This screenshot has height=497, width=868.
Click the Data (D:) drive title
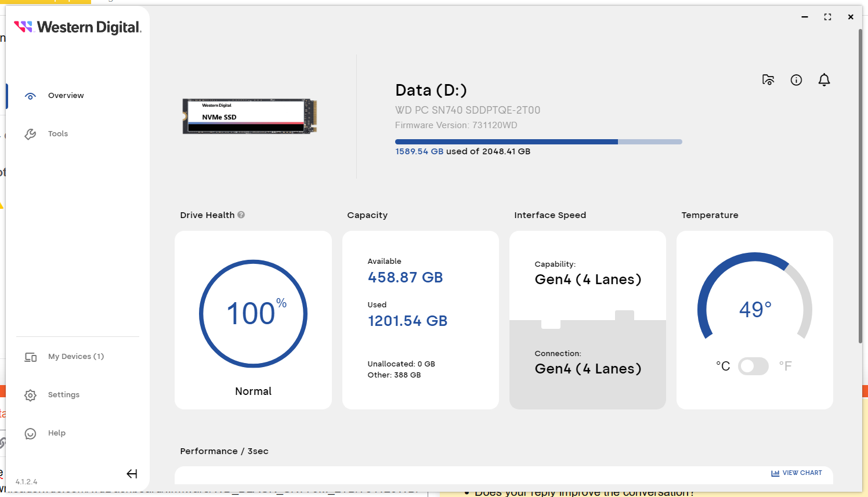click(x=431, y=90)
